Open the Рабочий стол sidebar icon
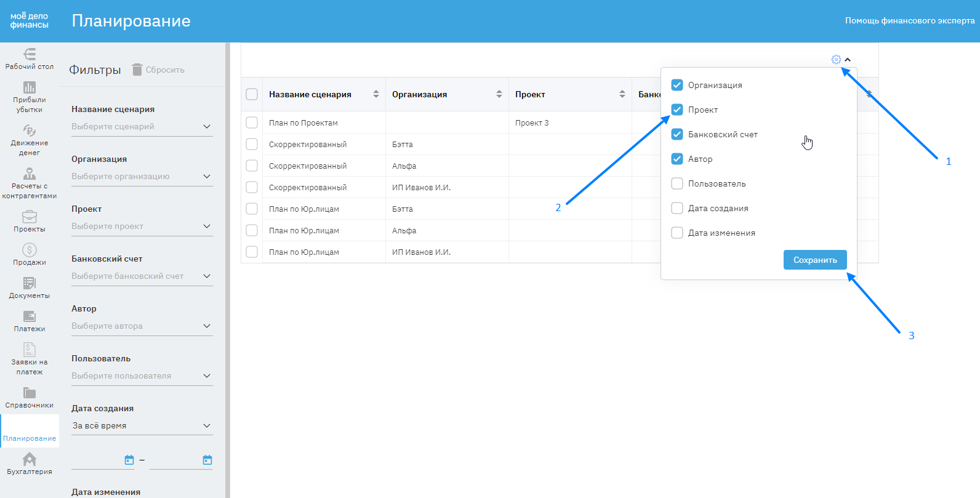This screenshot has width=980, height=498. [30, 54]
